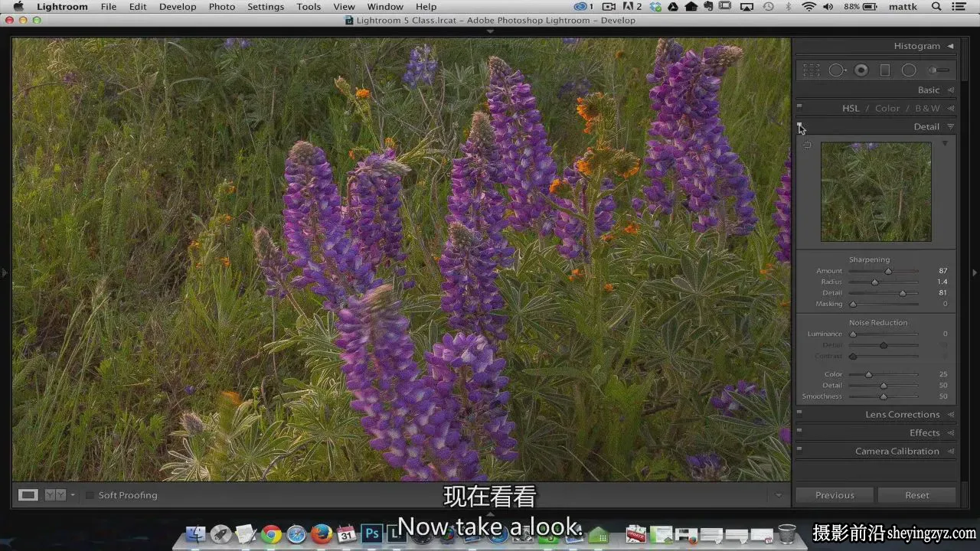Collapse the Histogram panel
Viewport: 980px width, 551px height.
[950, 46]
